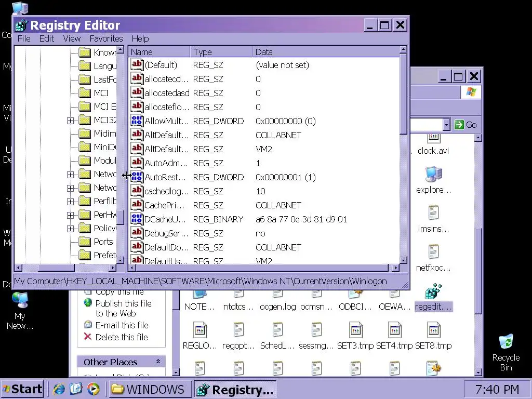Viewport: 532px width, 399px height.
Task: Expand the second Netwo key node
Action: coord(70,188)
